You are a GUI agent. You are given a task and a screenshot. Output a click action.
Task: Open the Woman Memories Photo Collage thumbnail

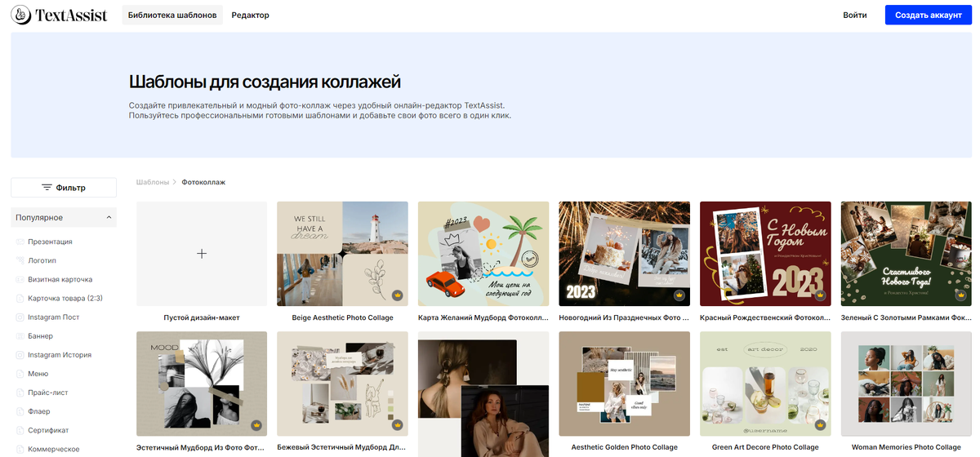pos(906,384)
